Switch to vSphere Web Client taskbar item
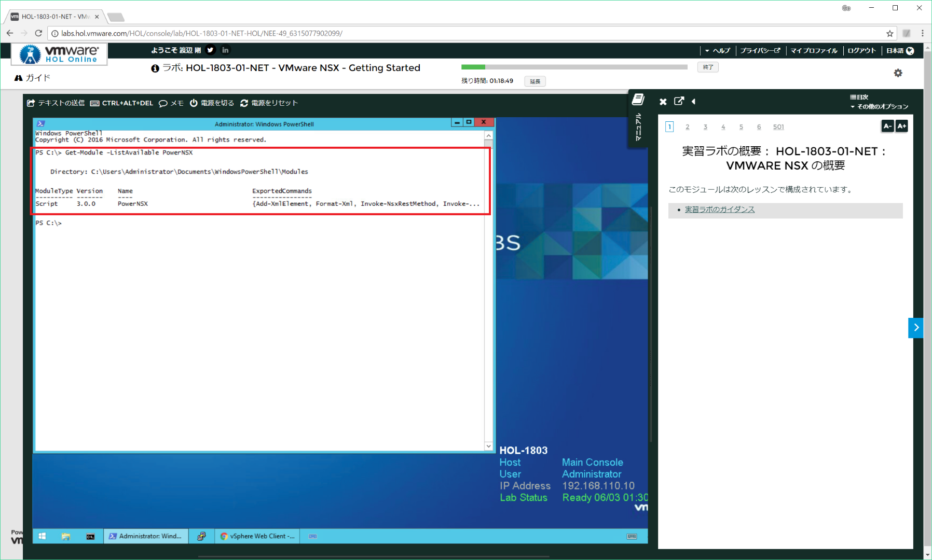Viewport: 932px width, 560px height. point(258,536)
